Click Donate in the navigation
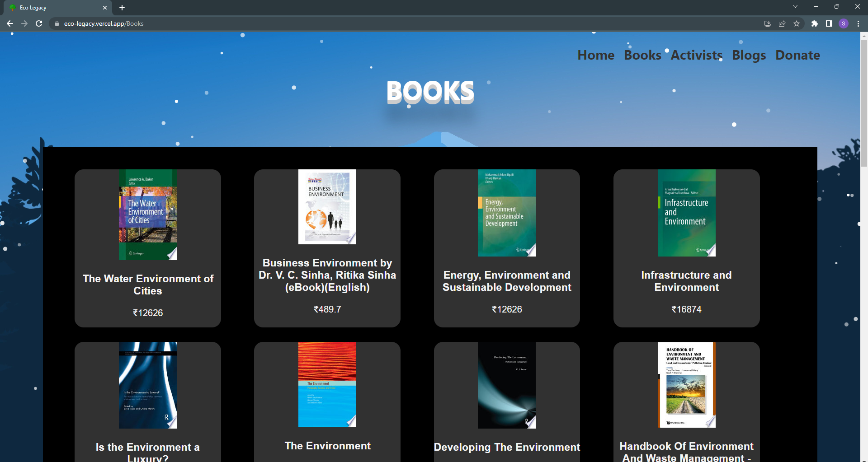 coord(797,55)
